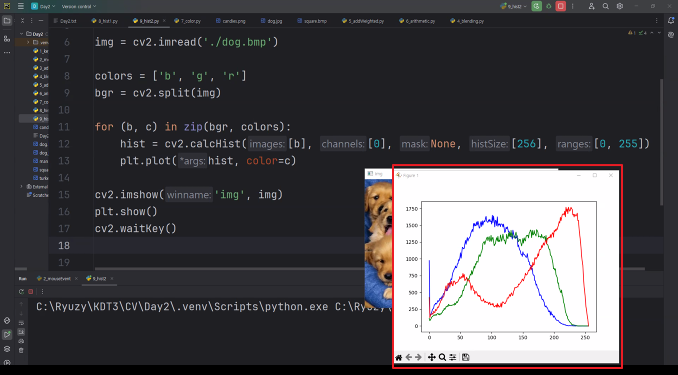The width and height of the screenshot is (678, 375).
Task: Click the green rerun button in title bar
Action: 537,6
